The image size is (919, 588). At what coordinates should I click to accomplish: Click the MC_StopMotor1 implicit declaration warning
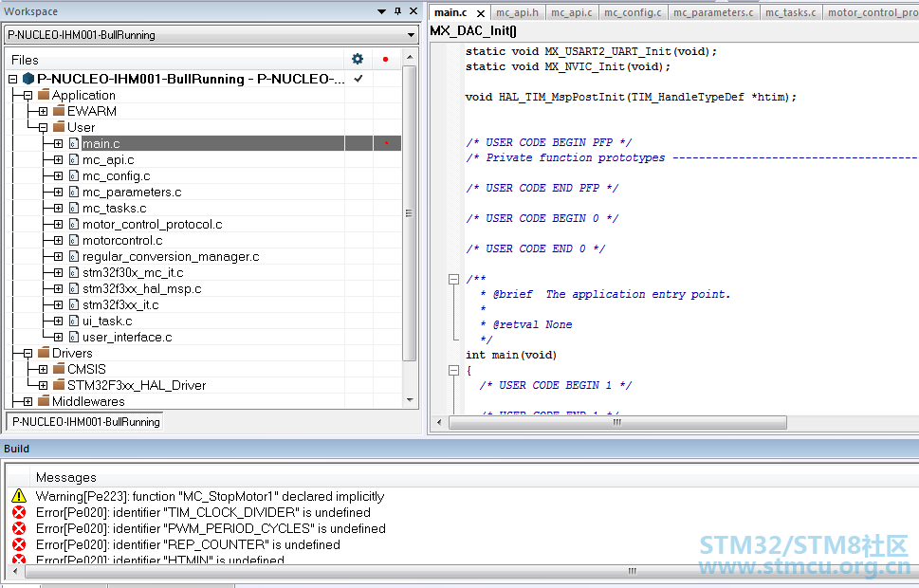pyautogui.click(x=210, y=496)
